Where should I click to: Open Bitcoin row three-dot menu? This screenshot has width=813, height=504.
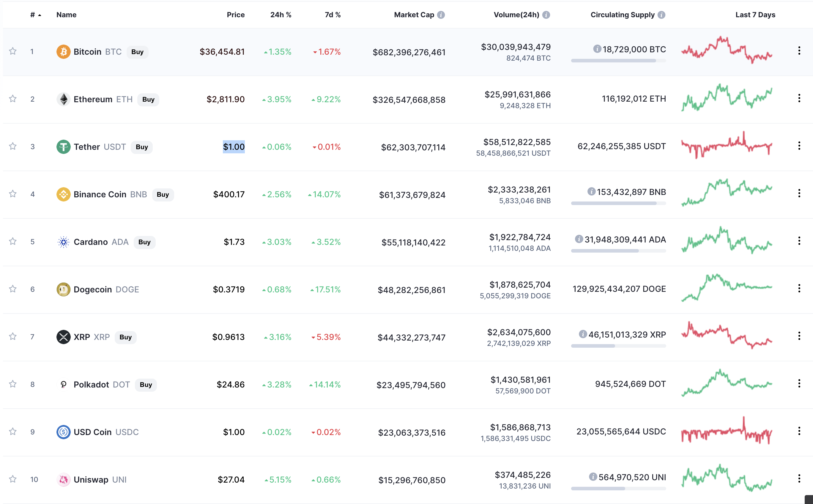[799, 51]
